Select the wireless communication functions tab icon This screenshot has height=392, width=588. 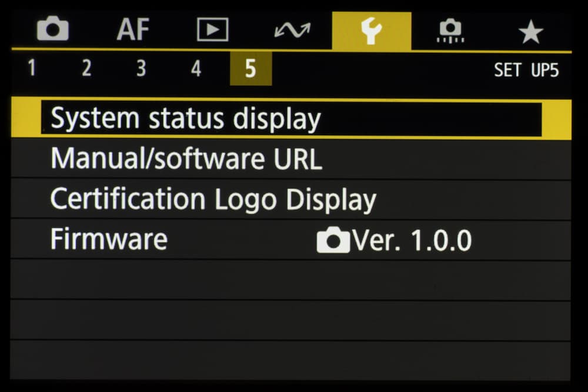(292, 30)
